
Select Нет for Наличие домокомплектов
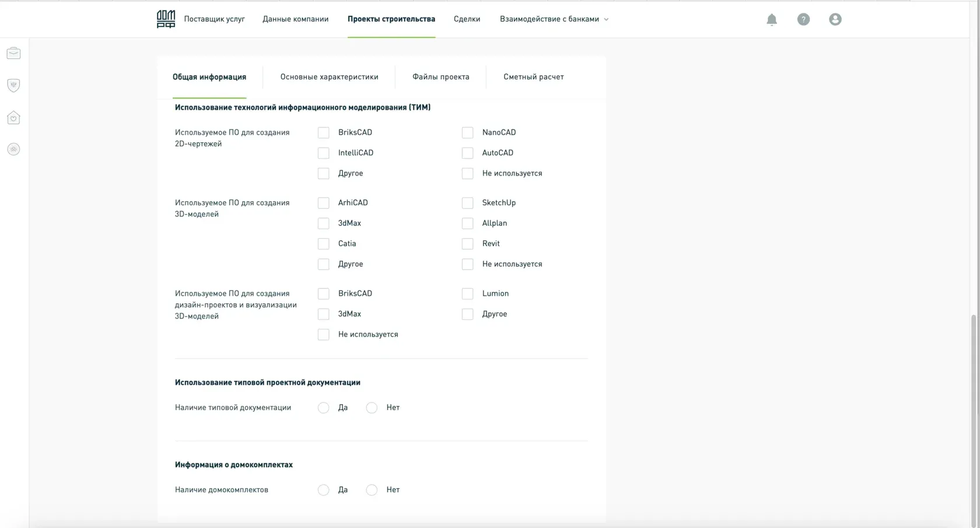click(x=372, y=490)
